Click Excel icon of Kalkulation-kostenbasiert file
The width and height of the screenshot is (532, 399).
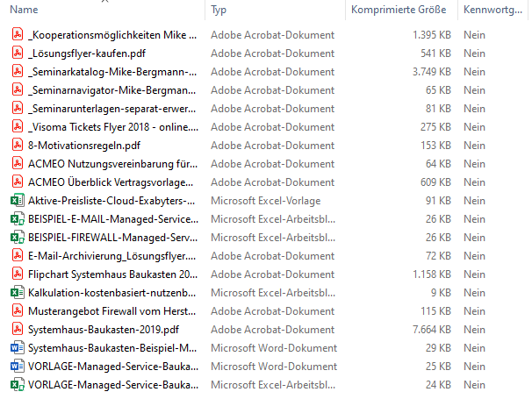tap(17, 292)
